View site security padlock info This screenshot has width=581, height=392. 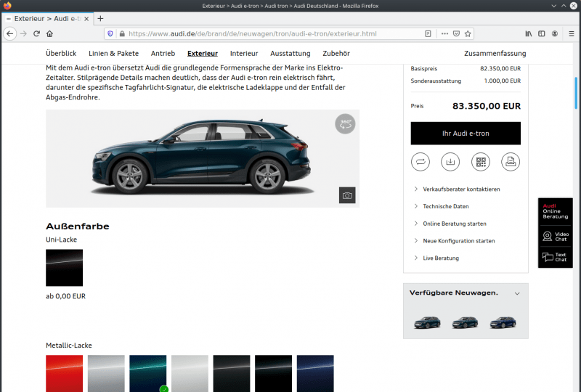pyautogui.click(x=122, y=33)
